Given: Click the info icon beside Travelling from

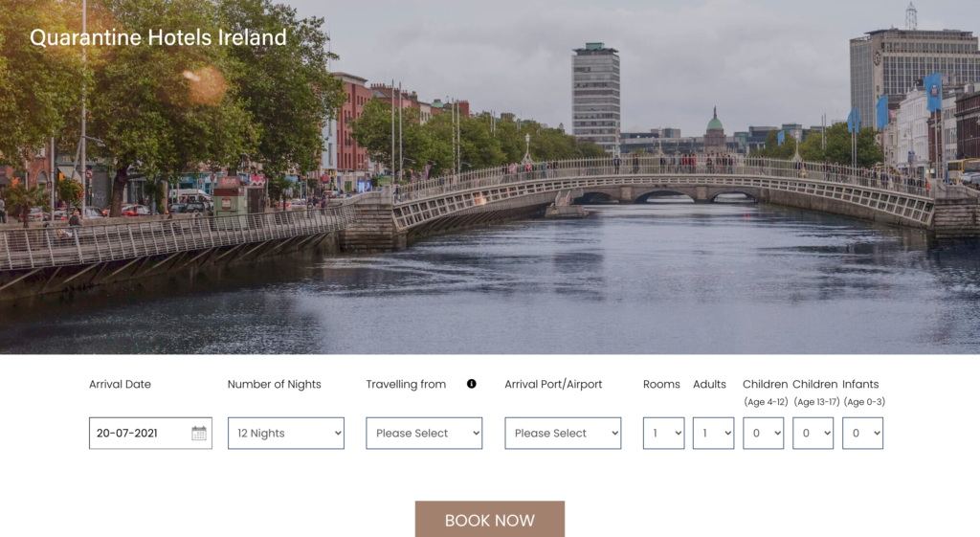Looking at the screenshot, I should [471, 384].
